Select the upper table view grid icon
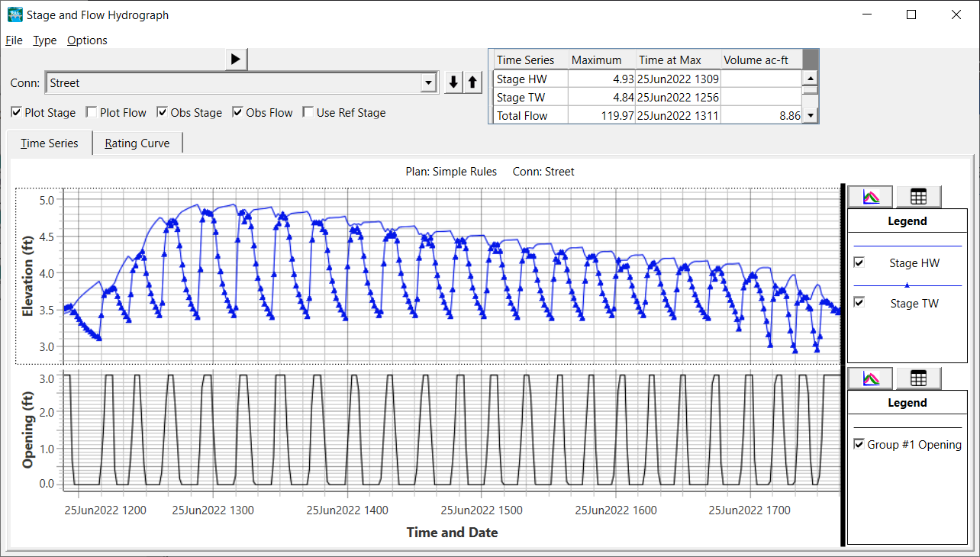 coord(918,197)
